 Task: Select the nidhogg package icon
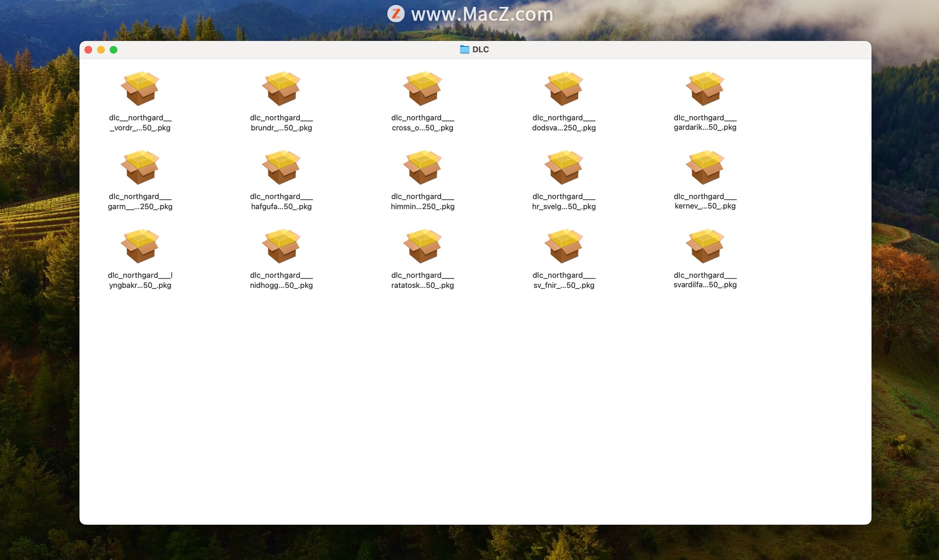(281, 246)
